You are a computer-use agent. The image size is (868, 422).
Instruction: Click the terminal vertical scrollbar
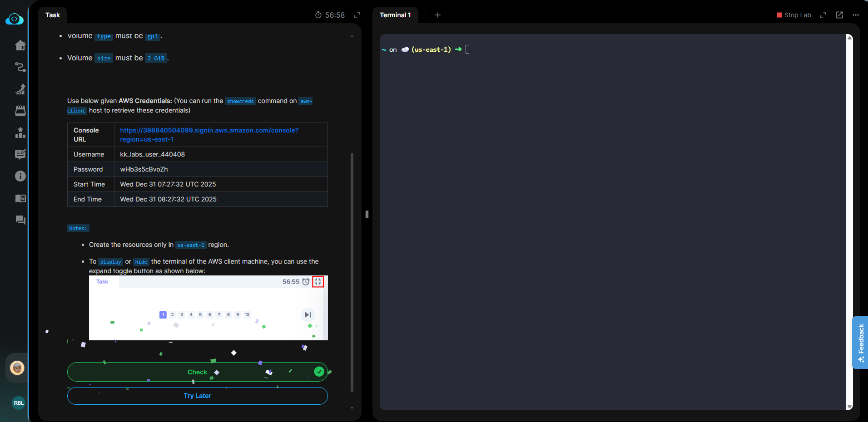(849, 222)
